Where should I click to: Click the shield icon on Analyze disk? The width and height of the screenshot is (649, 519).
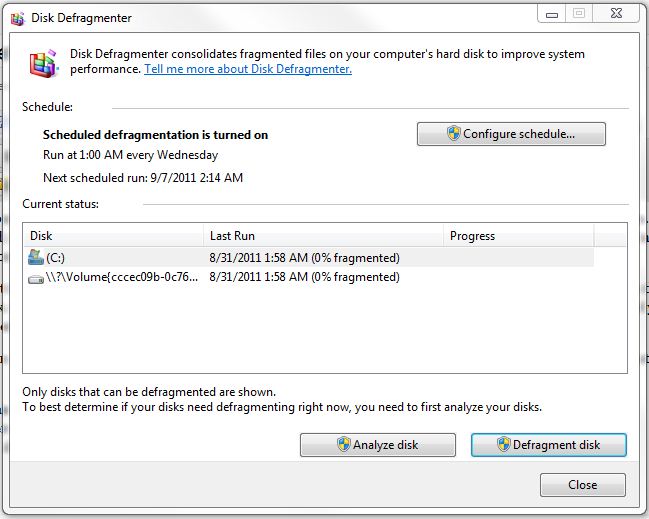(x=344, y=444)
